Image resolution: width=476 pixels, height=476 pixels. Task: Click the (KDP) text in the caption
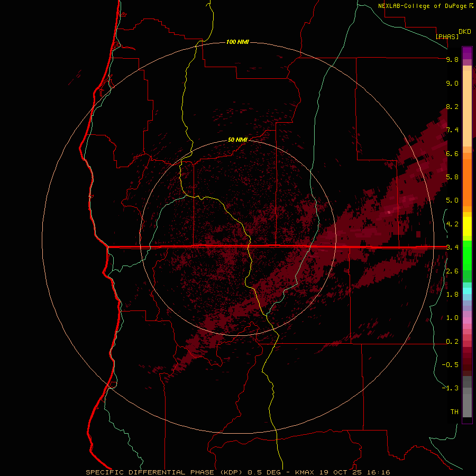(231, 472)
